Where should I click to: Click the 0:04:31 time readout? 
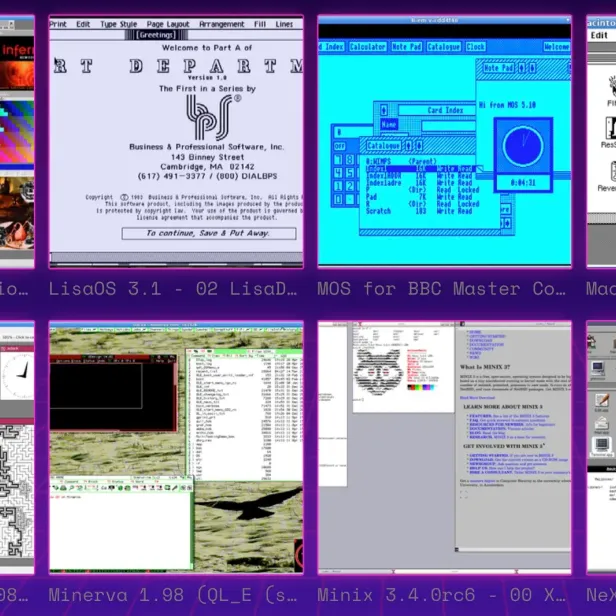click(x=523, y=183)
